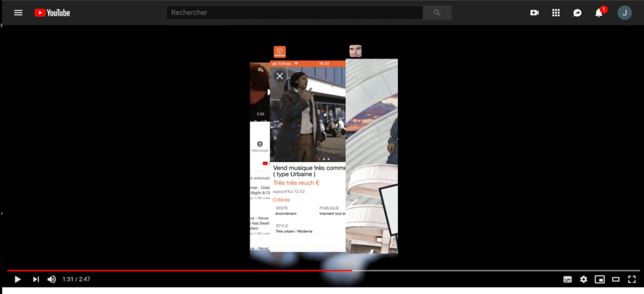Play the paused video
644x294 pixels.
pos(18,279)
